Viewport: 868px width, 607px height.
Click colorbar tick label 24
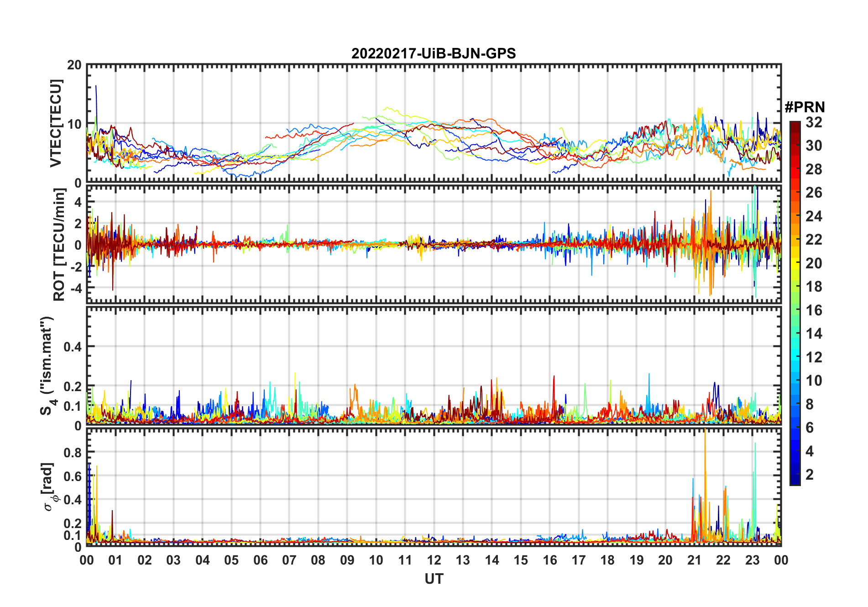point(814,216)
